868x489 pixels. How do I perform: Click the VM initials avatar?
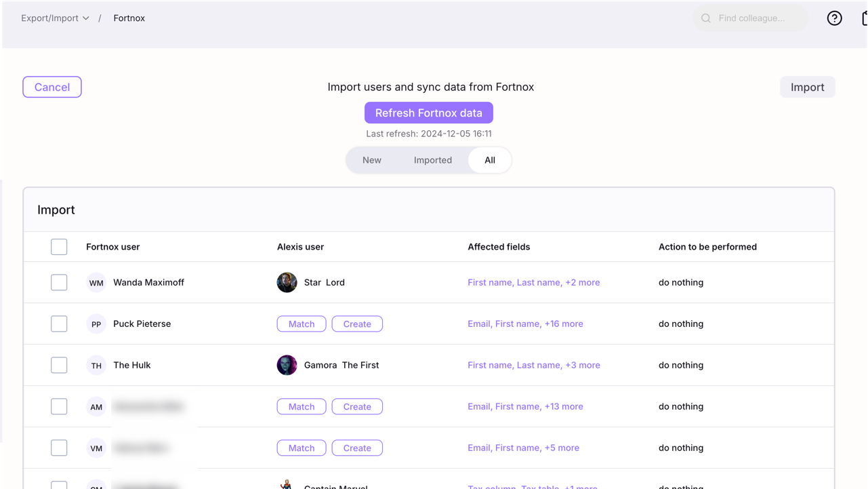(x=96, y=448)
